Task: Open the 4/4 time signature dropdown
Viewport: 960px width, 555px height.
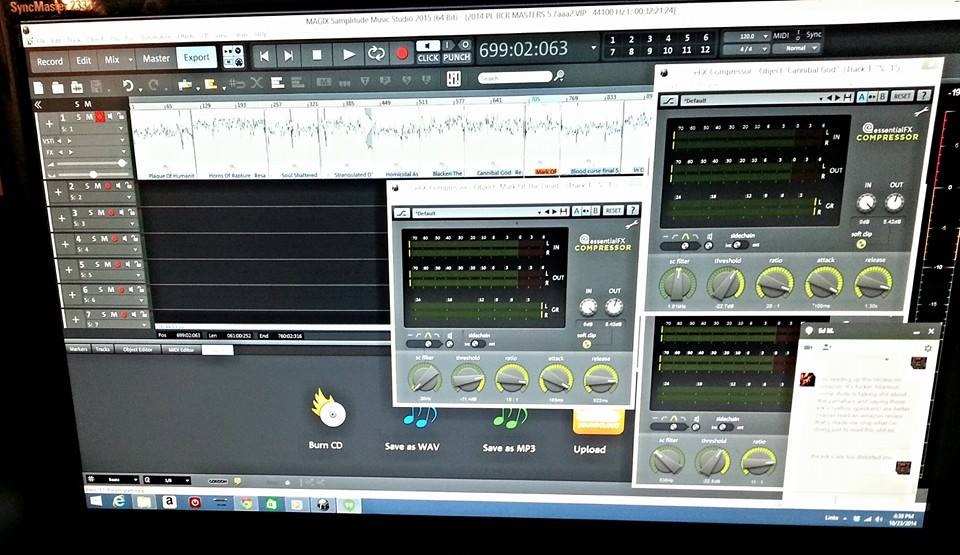Action: point(764,48)
